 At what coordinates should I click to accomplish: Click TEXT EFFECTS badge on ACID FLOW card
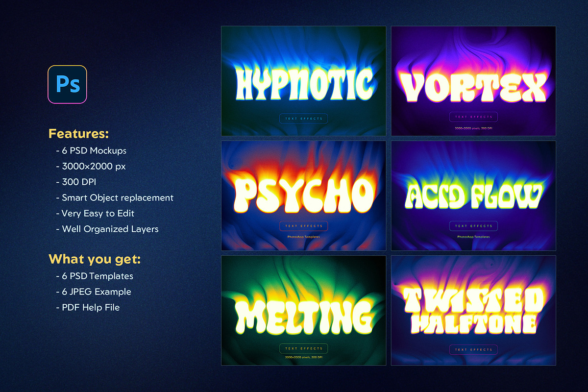coord(473,226)
